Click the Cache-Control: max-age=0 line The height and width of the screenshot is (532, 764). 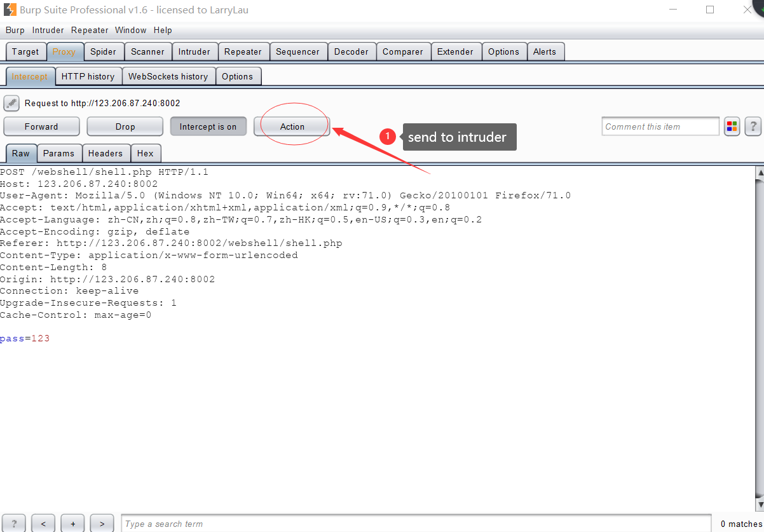click(x=76, y=315)
